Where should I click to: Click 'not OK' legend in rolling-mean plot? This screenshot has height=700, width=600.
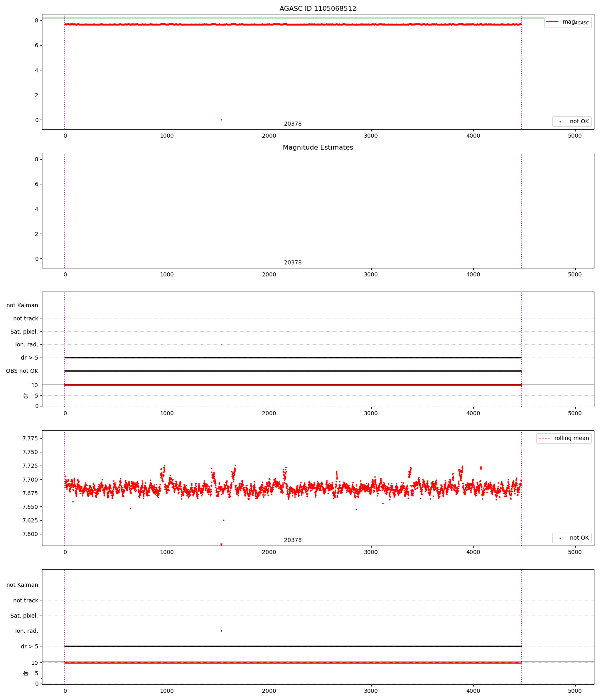tap(572, 538)
